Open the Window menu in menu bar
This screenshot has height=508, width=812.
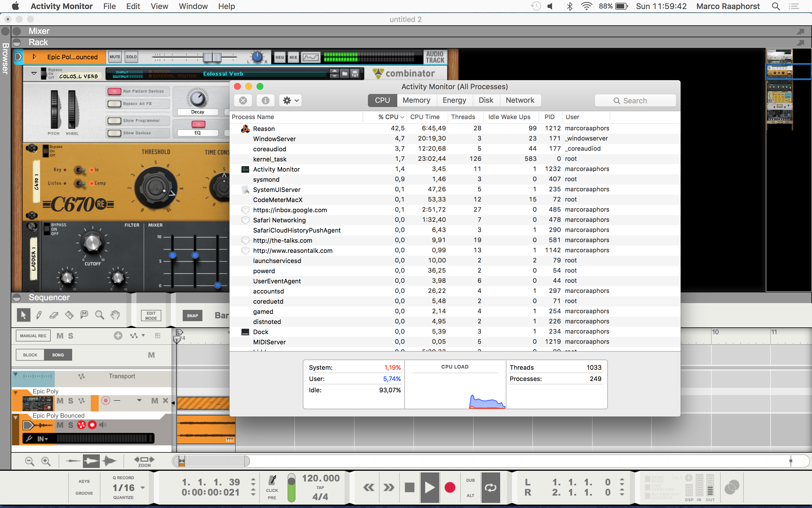coord(193,6)
